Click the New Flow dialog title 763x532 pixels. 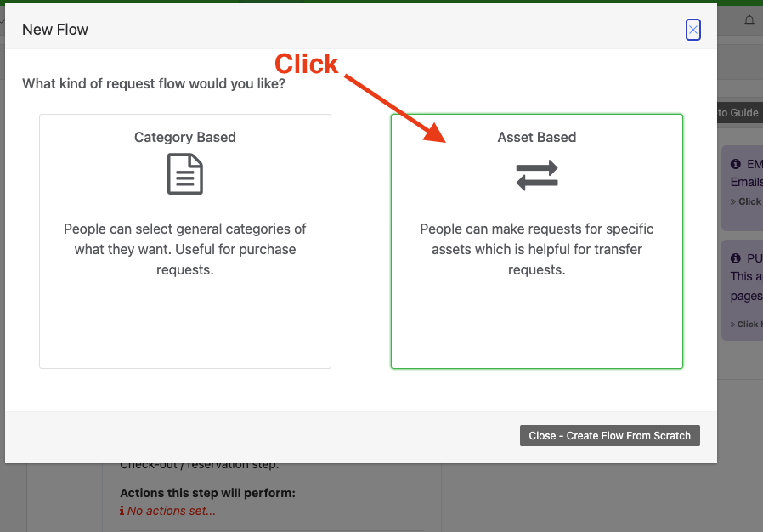tap(54, 29)
